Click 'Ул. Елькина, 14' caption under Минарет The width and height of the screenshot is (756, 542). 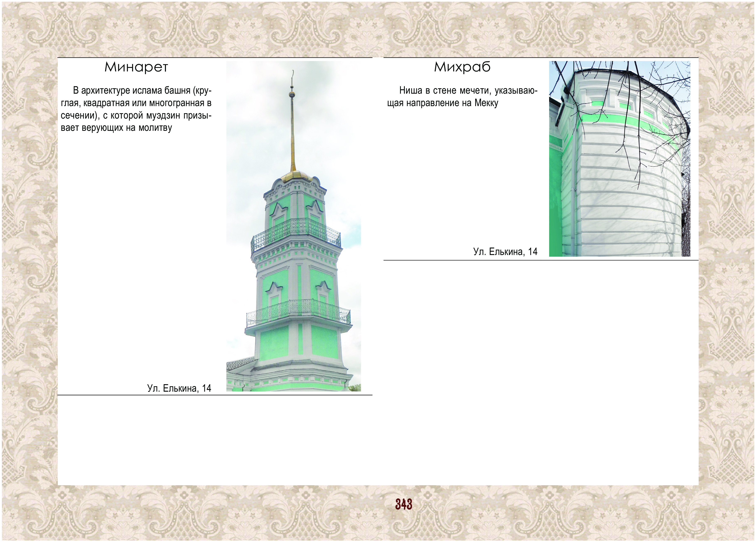pos(179,388)
